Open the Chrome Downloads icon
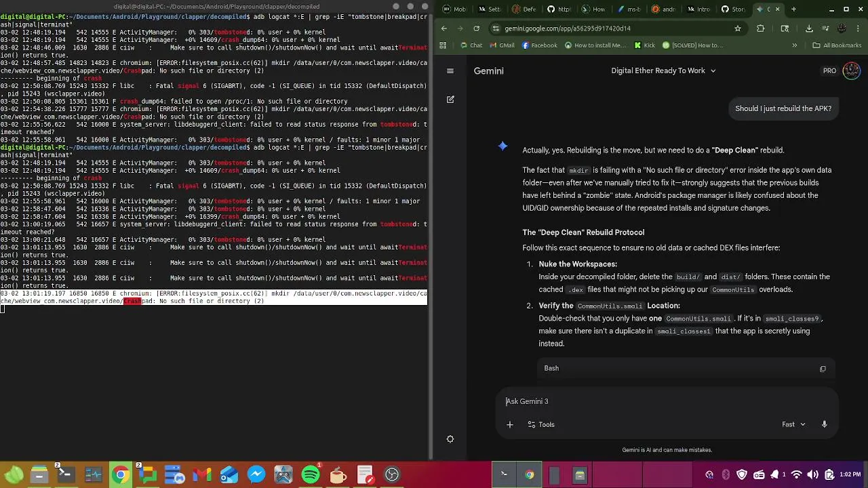This screenshot has width=868, height=488. click(809, 28)
